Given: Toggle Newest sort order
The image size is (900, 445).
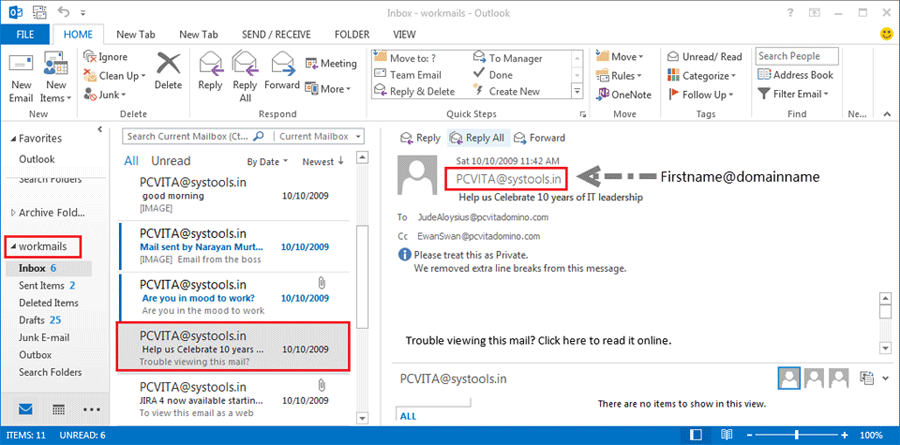Looking at the screenshot, I should click(323, 162).
